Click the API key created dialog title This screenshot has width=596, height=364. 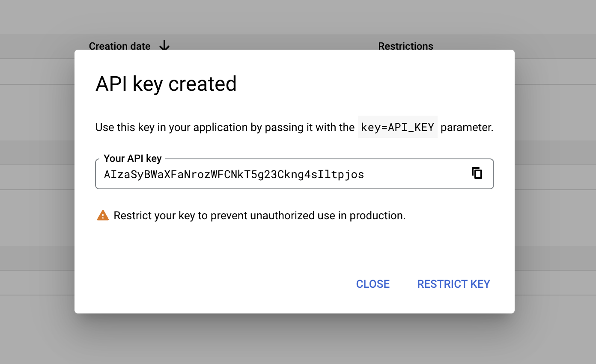coord(166,84)
